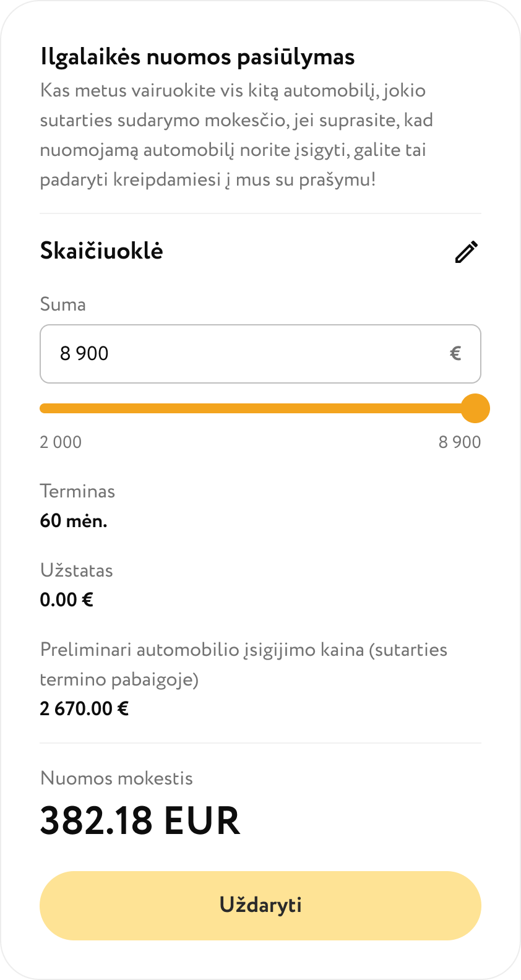
Task: Click the 60 mėn. term value
Action: [x=74, y=521]
